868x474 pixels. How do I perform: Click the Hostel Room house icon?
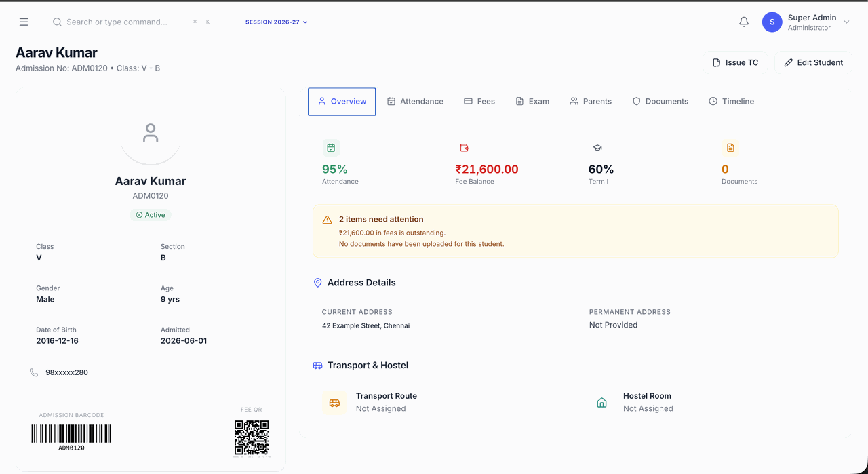pos(601,403)
